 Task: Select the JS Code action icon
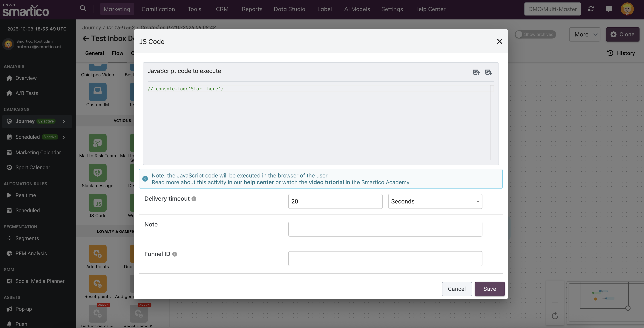point(97,203)
